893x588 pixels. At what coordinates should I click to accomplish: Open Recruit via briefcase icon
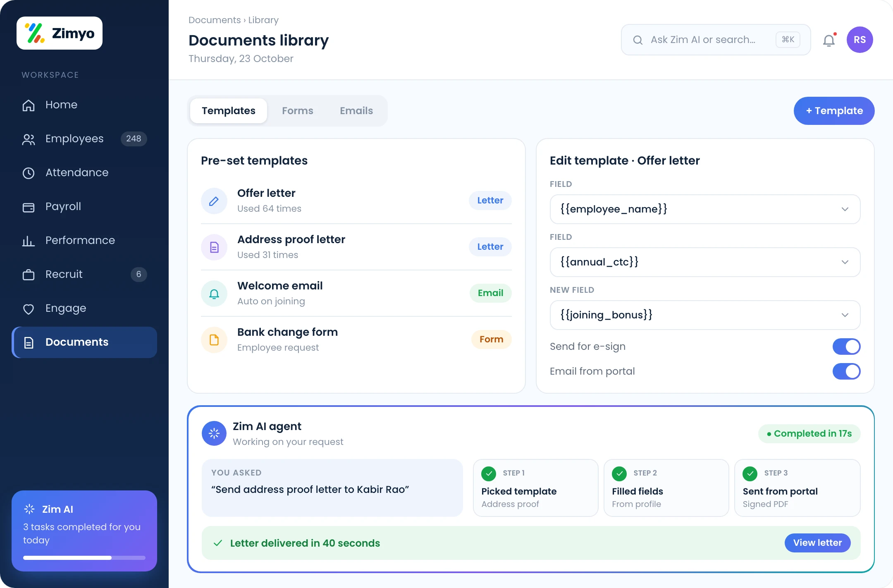click(29, 275)
